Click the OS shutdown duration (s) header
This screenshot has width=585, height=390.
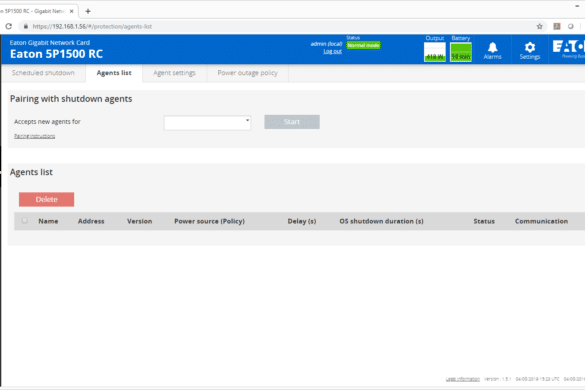tap(381, 221)
